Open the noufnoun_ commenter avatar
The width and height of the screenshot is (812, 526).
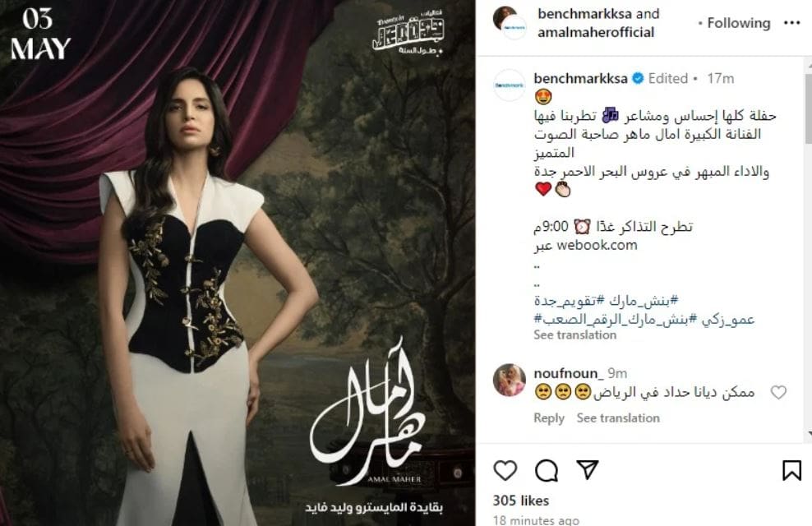click(x=510, y=380)
